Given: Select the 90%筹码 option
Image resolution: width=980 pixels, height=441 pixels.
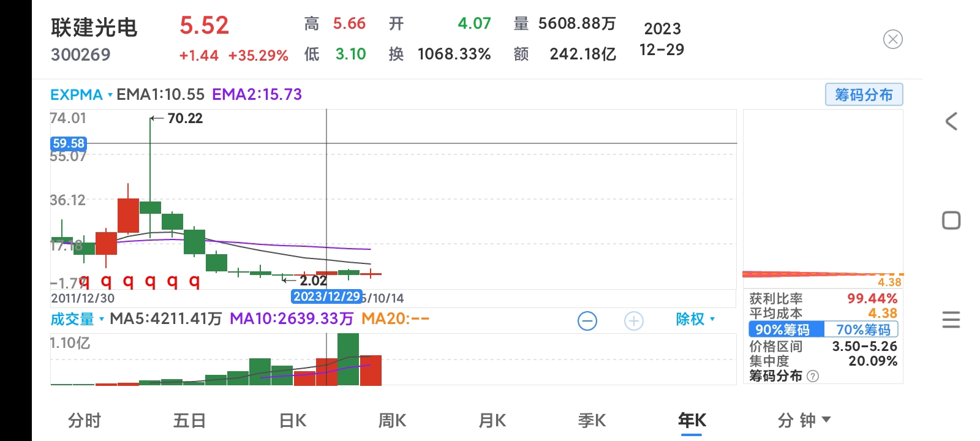Looking at the screenshot, I should point(786,330).
